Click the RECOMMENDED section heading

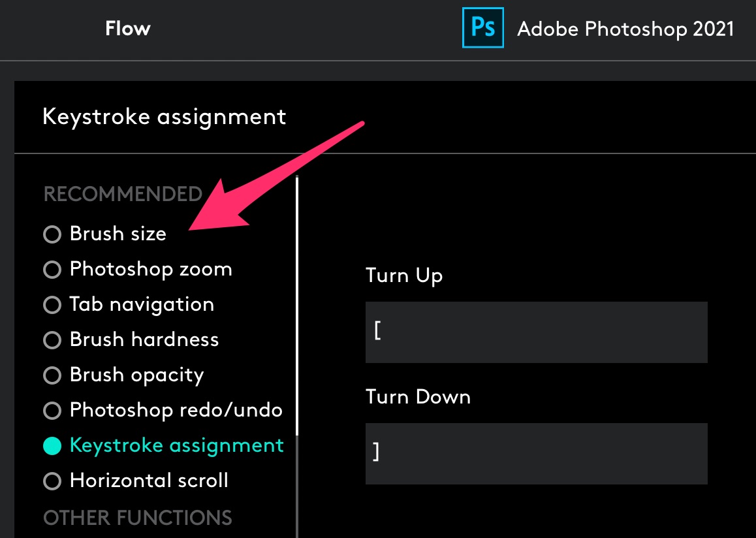(123, 194)
